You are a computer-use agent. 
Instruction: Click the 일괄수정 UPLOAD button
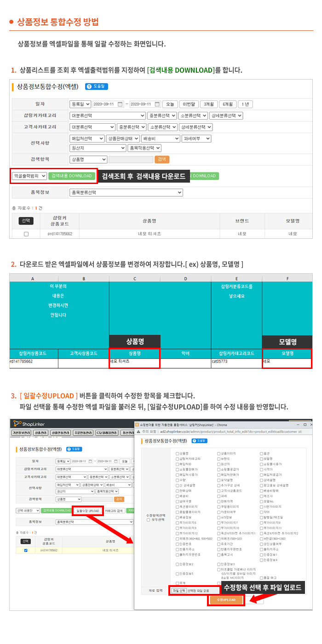(88, 511)
